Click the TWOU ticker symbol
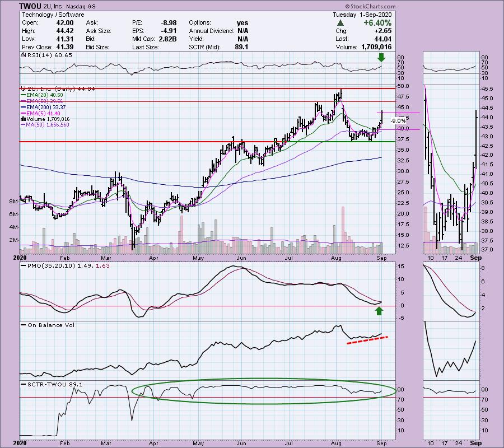Screen dimensions: 504x448 pyautogui.click(x=30, y=6)
